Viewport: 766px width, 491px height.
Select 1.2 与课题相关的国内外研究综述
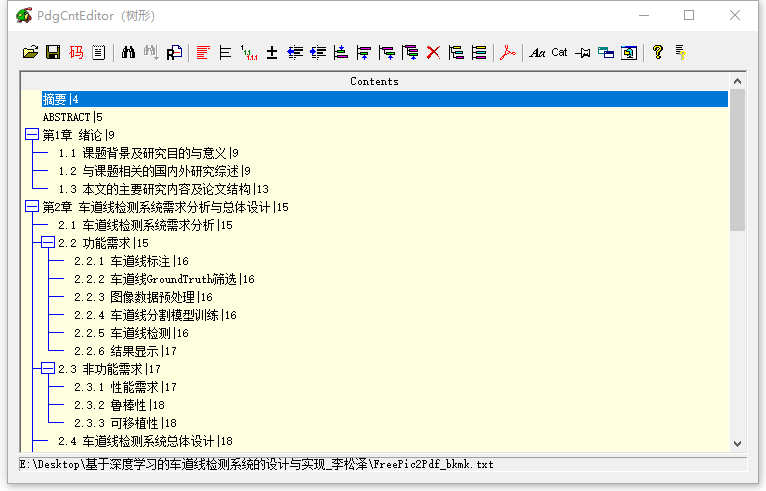(154, 171)
